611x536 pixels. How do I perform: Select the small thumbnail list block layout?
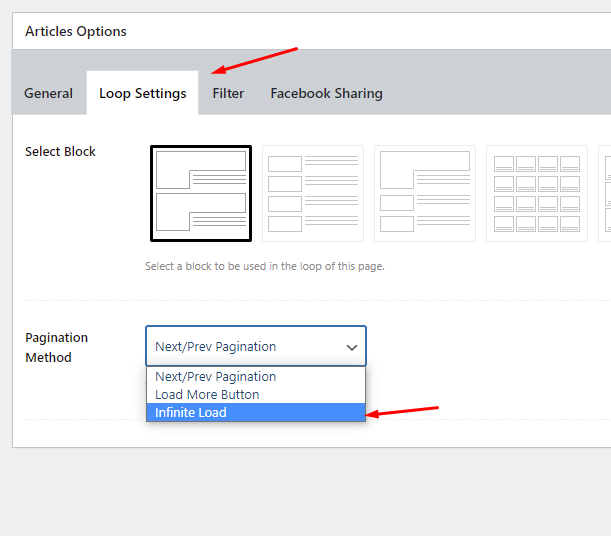coord(313,194)
